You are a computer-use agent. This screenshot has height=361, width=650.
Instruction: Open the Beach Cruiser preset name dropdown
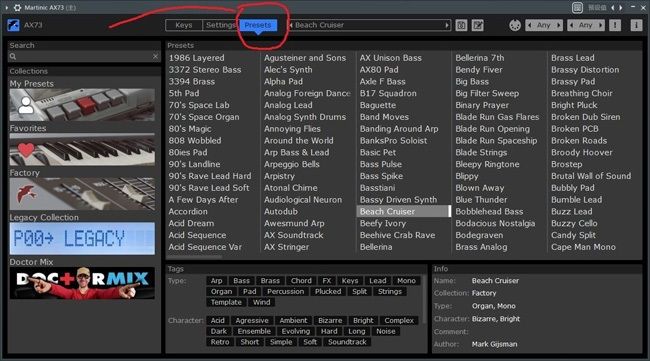[x=369, y=25]
